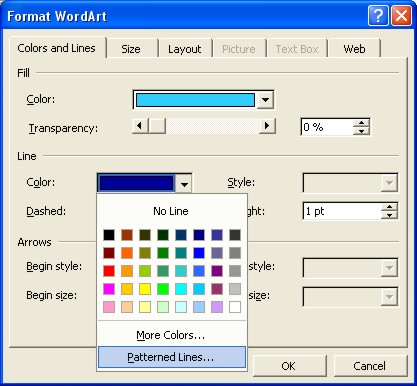Select the dark red (maroon) swatch

click(109, 253)
